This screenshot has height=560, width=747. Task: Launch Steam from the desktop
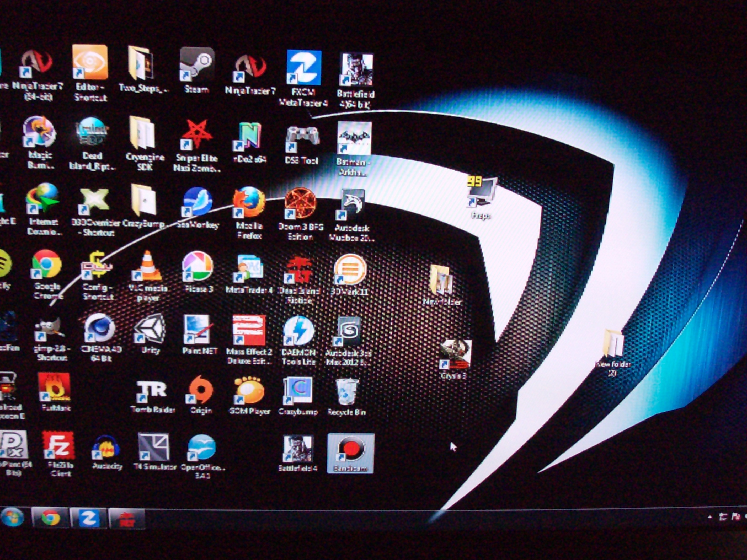tap(196, 70)
